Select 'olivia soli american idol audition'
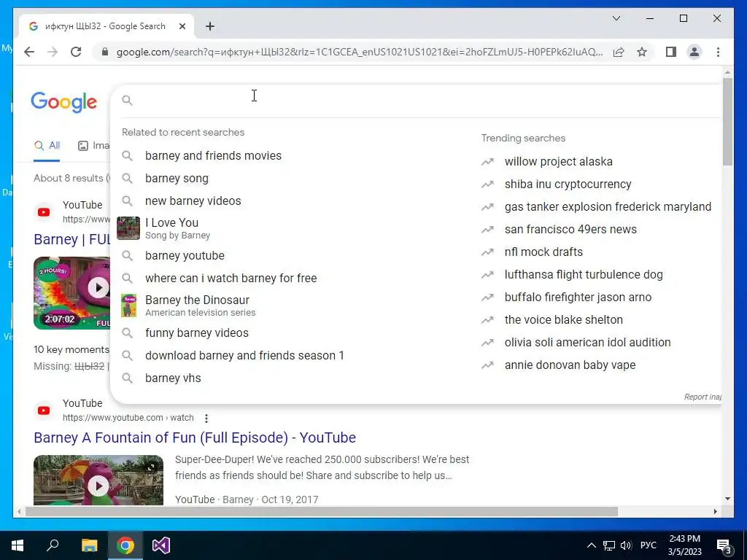Screen dimensions: 747x560 [587, 343]
